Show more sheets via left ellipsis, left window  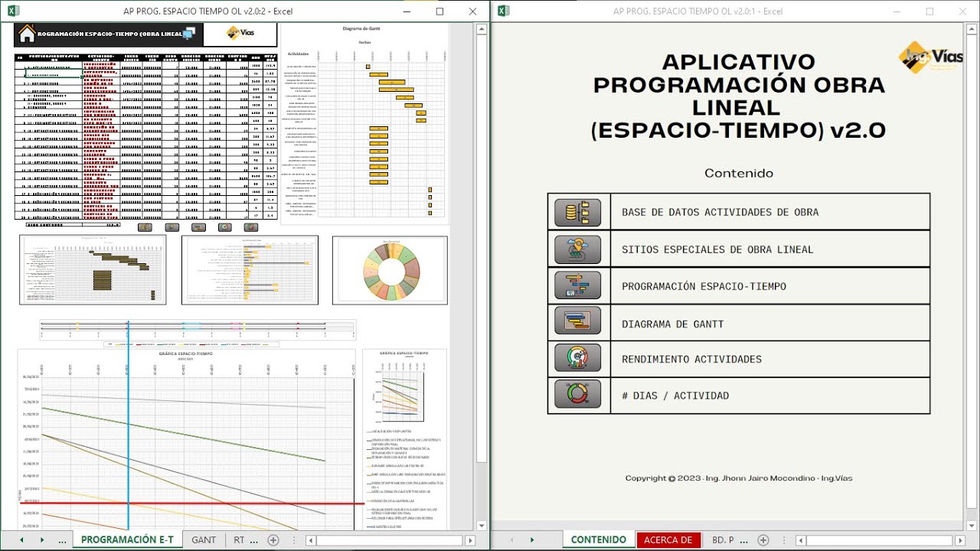(61, 540)
